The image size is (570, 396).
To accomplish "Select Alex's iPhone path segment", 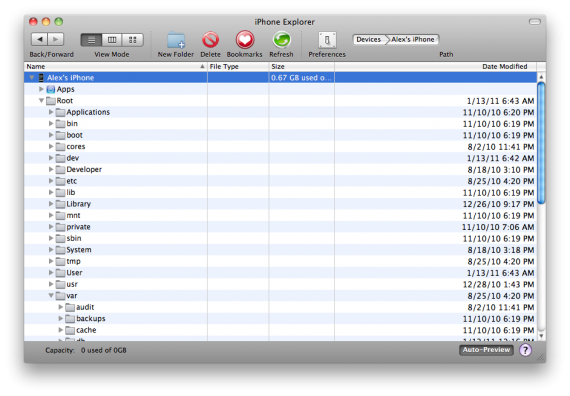I will 413,39.
